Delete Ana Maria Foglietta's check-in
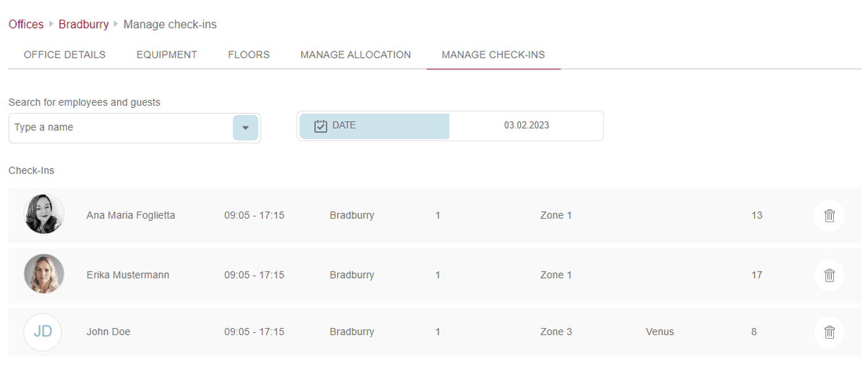Screen dimensions: 868x367 coord(829,216)
